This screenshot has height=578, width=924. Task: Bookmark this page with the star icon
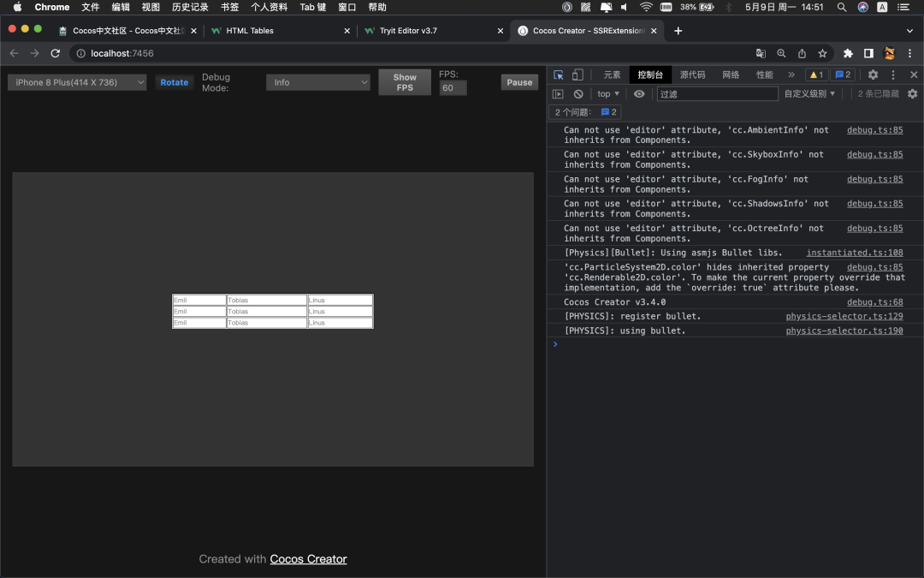pos(822,53)
